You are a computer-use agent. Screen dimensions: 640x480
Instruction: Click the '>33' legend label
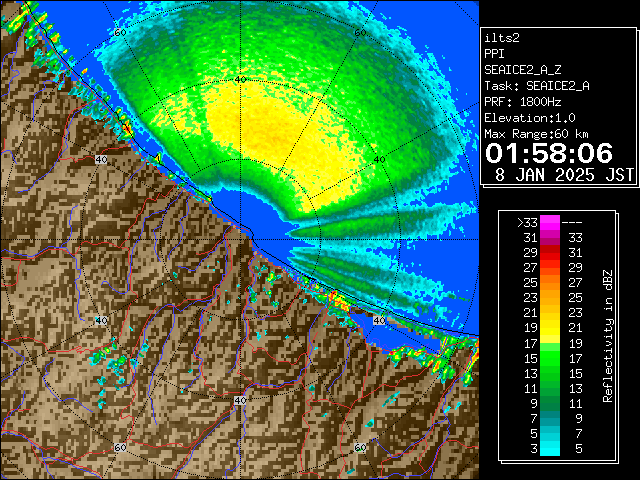(527, 223)
